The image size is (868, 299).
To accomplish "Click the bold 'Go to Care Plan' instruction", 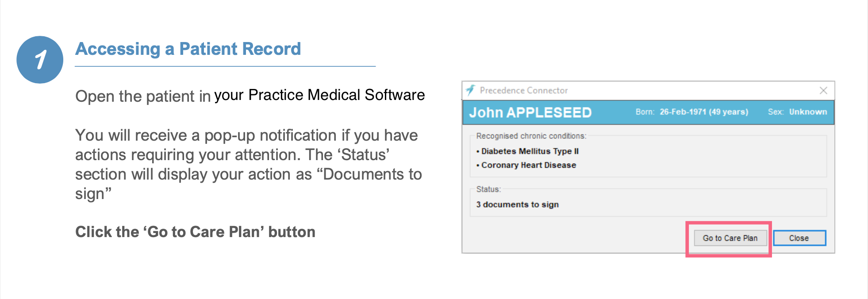I will (x=195, y=232).
